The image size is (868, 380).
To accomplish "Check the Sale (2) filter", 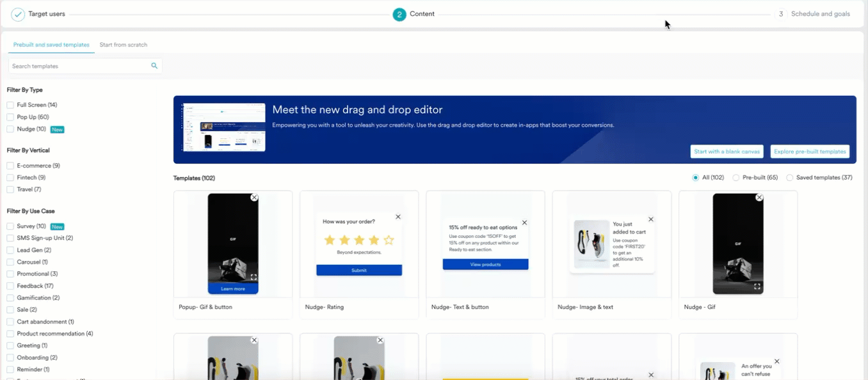I will click(x=10, y=310).
